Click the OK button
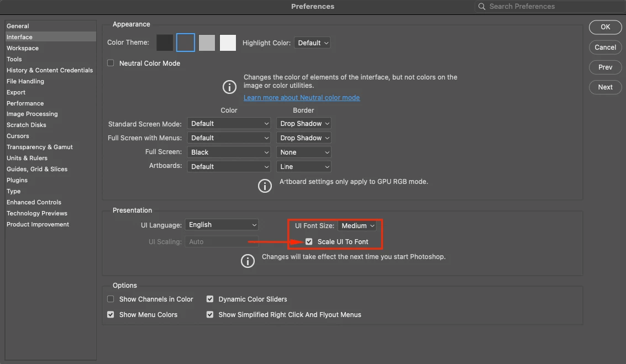626x364 pixels. coord(605,27)
